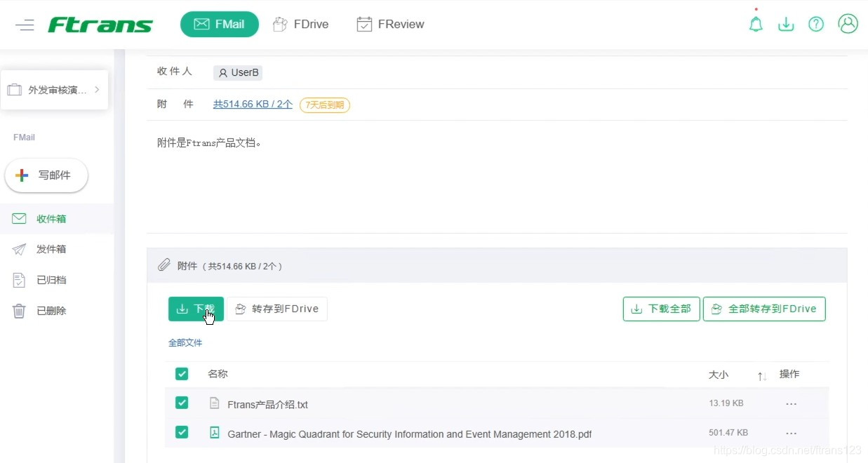
Task: Open more actions for Gartner pdf
Action: coord(792,434)
